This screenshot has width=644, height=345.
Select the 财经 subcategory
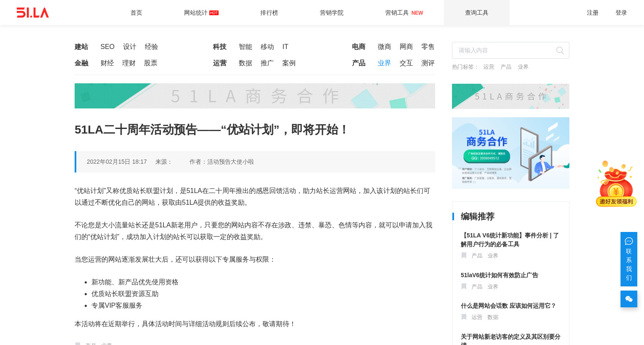107,63
